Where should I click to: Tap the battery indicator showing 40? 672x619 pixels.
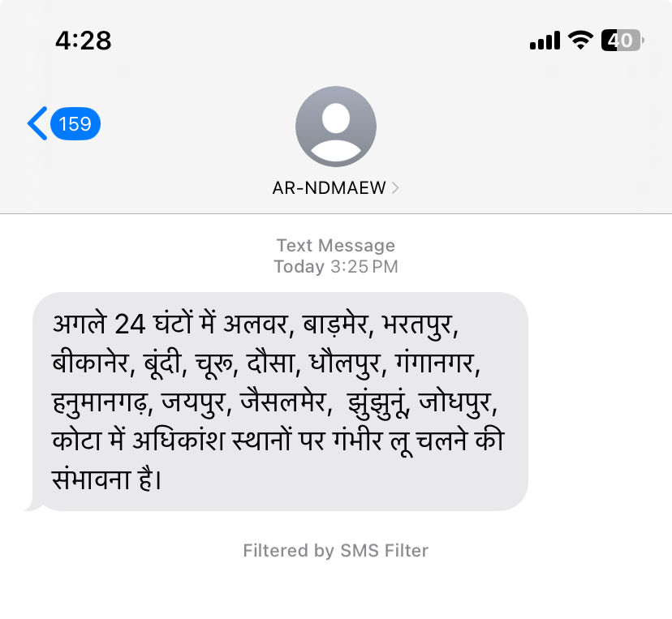622,41
